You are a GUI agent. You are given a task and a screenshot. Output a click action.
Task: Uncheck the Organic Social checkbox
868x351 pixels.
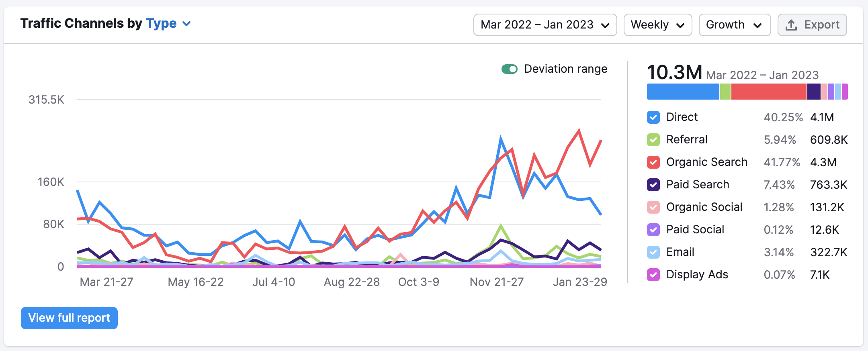click(653, 207)
